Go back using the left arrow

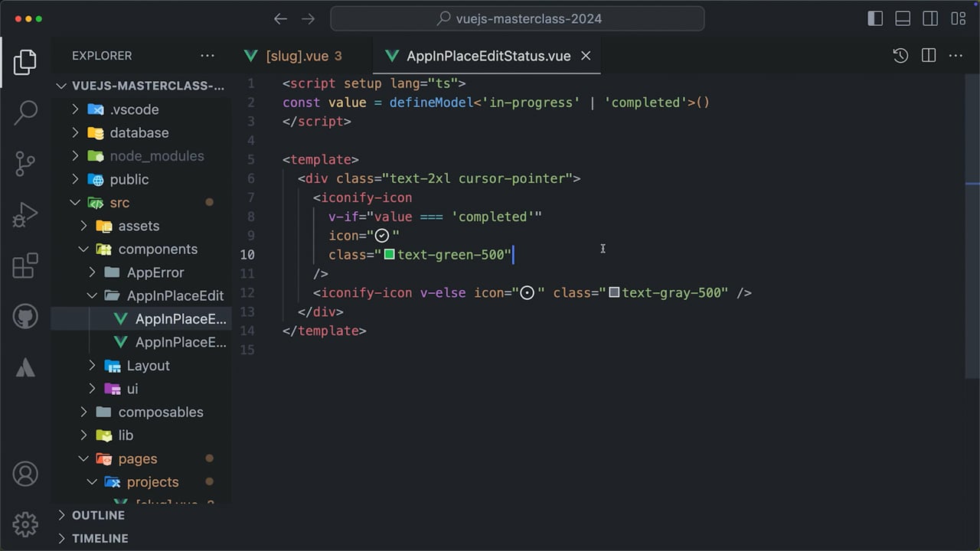[281, 18]
